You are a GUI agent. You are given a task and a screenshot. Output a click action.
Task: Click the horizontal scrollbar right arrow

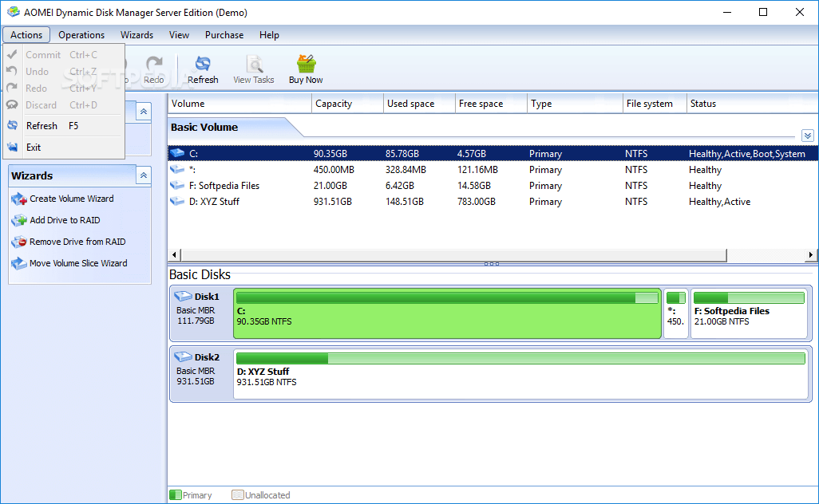tap(810, 254)
